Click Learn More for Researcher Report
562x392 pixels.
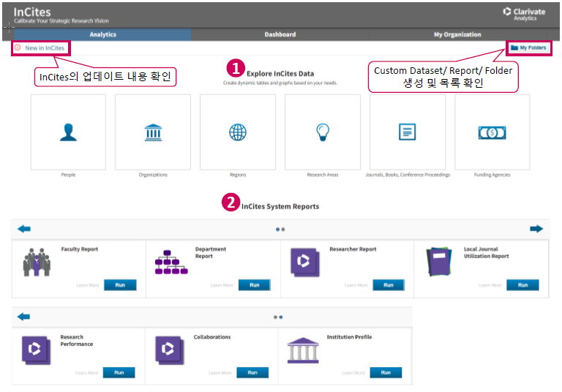(x=356, y=285)
